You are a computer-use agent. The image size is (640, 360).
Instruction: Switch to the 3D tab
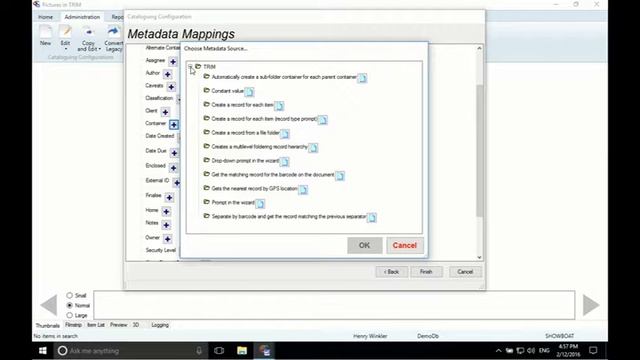pos(136,325)
